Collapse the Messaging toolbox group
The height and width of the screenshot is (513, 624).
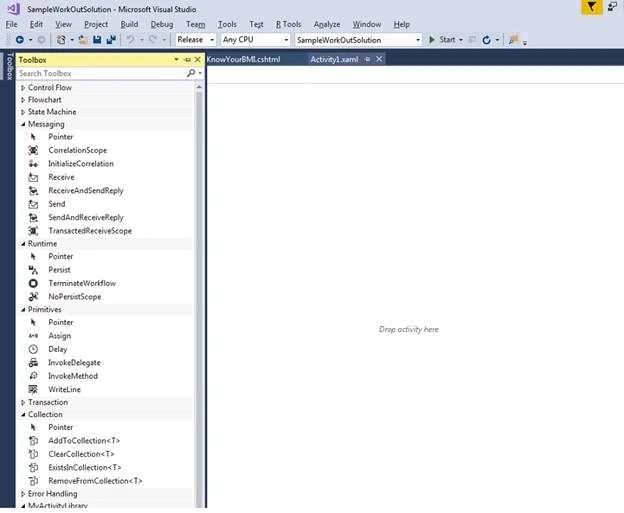[x=23, y=124]
